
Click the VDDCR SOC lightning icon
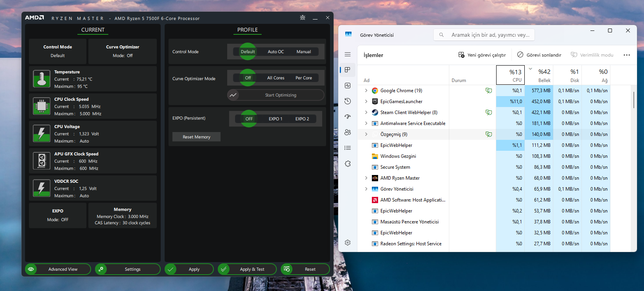point(41,188)
